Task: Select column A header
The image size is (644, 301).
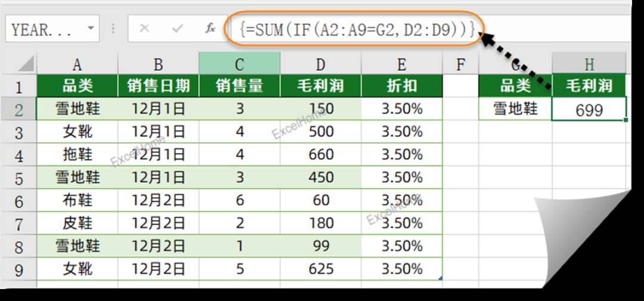Action: 77,64
